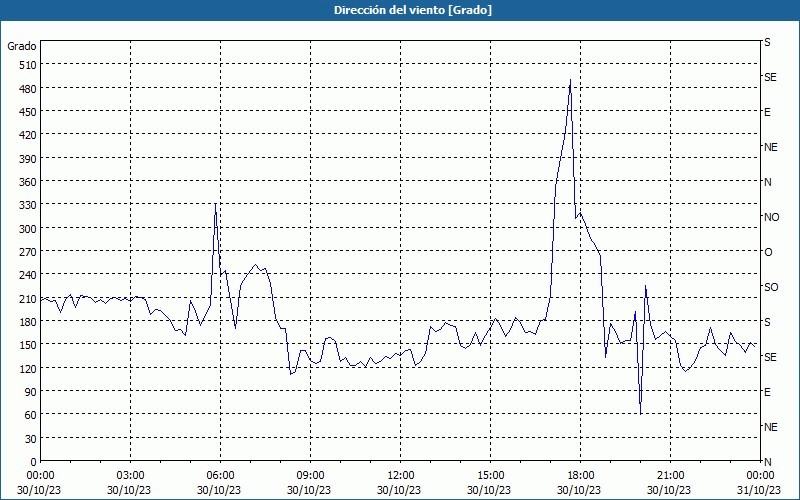800x500 pixels.
Task: Click the 'Dirección del viento [Grado]' chart title
Action: tap(413, 10)
